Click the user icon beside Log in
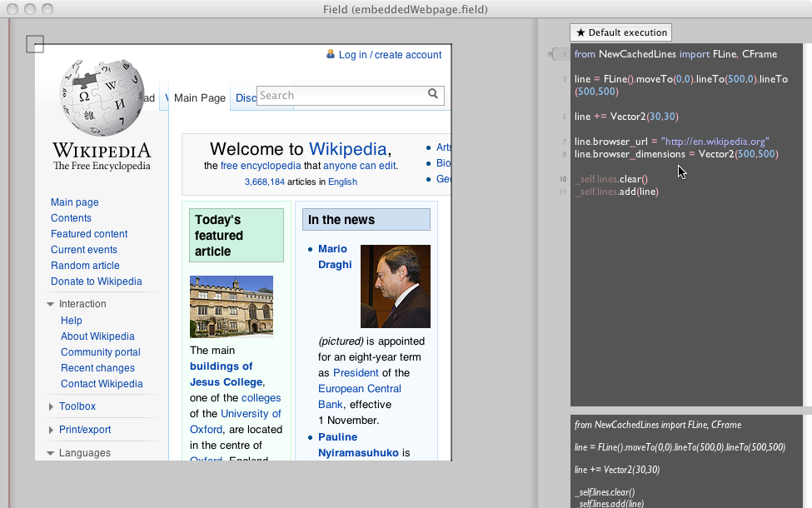 tap(331, 54)
